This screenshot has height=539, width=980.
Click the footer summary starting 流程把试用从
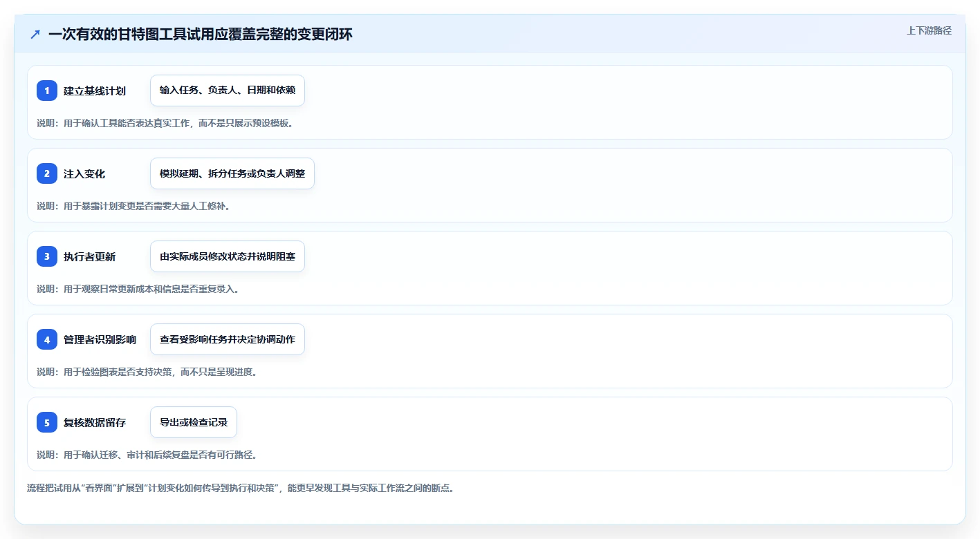coord(241,488)
